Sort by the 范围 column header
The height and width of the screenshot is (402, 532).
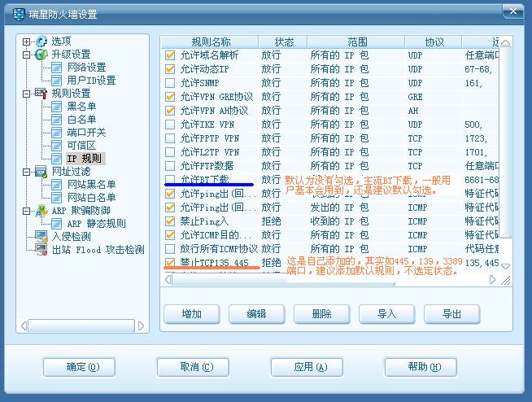point(356,42)
